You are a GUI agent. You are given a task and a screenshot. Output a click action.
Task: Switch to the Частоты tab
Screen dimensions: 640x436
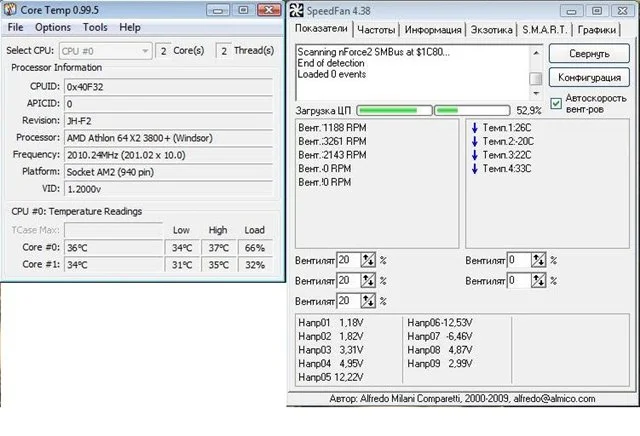coord(376,30)
